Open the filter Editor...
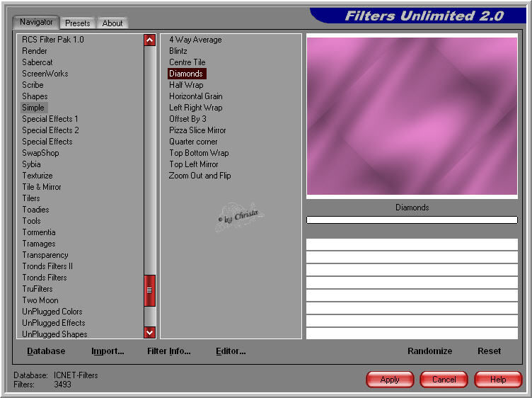The height and width of the screenshot is (398, 532). point(231,351)
